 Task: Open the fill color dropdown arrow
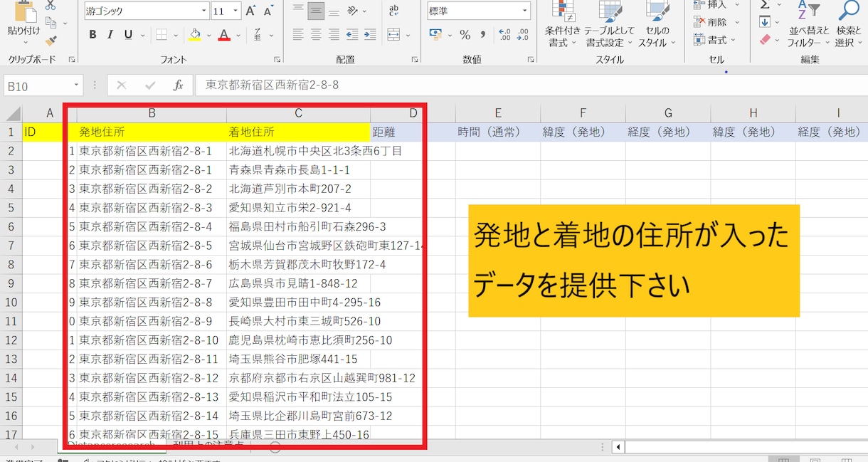209,35
